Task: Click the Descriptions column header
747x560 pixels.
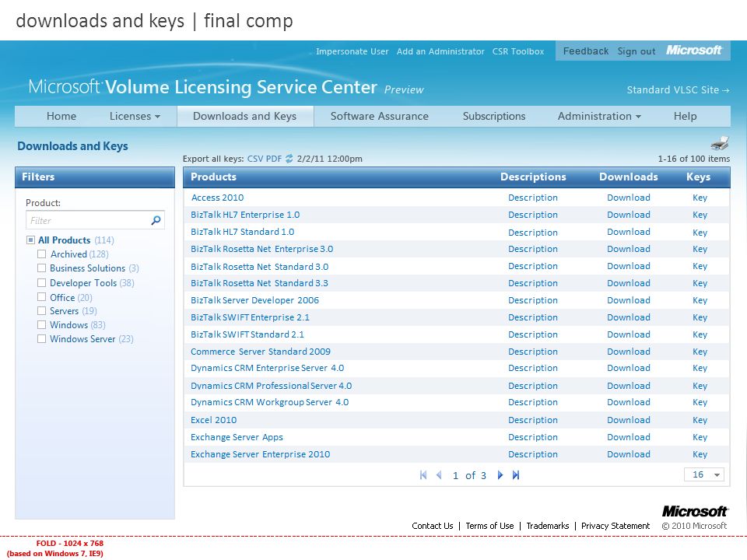Action: tap(533, 177)
